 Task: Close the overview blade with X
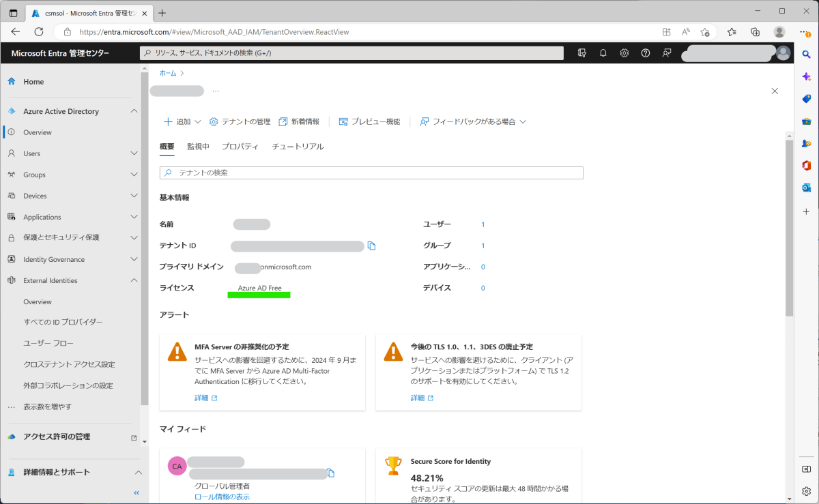point(775,91)
